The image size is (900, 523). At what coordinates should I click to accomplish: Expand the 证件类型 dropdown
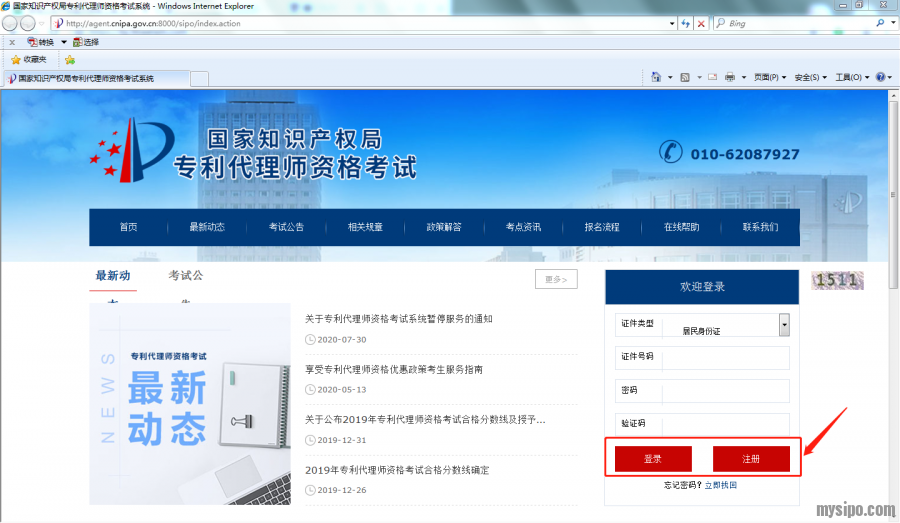coord(784,324)
